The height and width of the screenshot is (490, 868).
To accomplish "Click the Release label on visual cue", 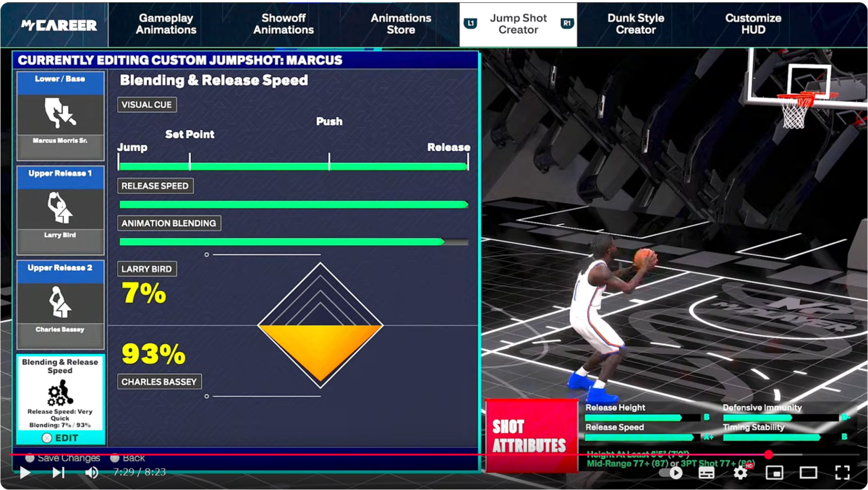I will point(448,147).
